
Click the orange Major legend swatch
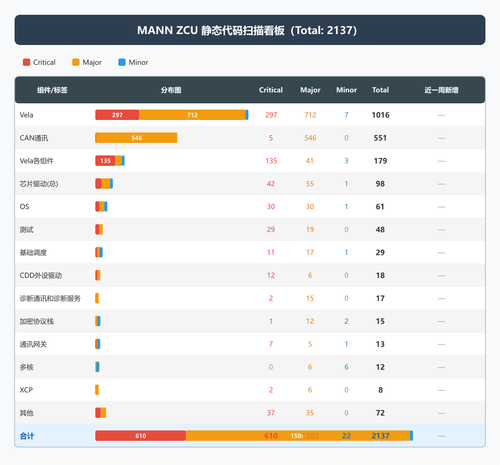(76, 62)
